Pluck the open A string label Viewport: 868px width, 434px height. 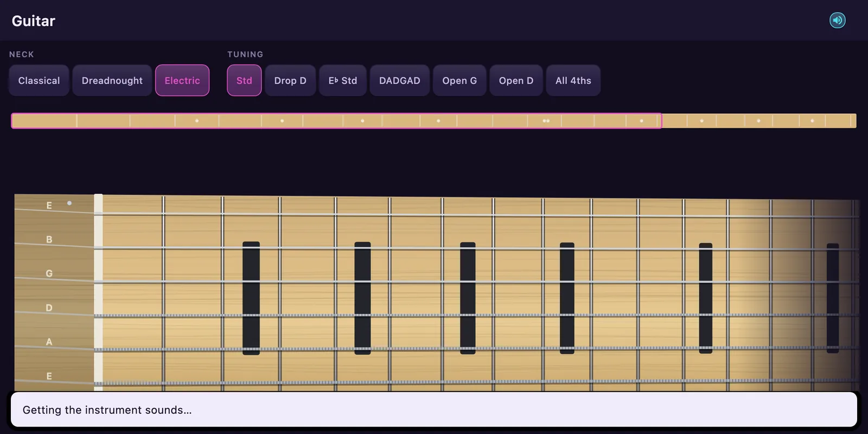49,342
